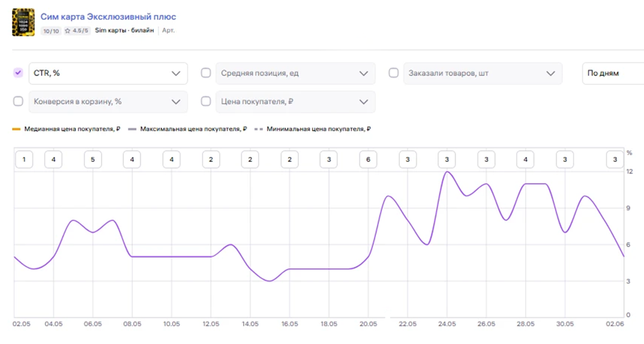Click the event marker 2 at 14.05

pyautogui.click(x=250, y=159)
